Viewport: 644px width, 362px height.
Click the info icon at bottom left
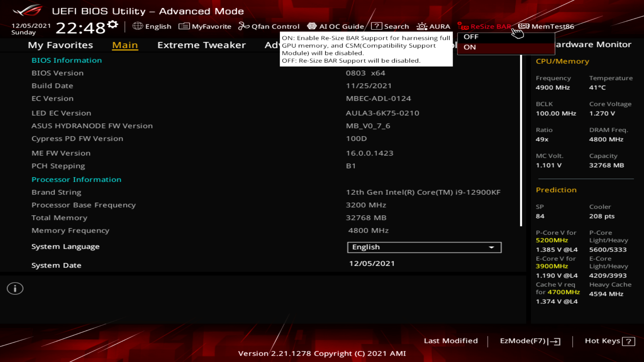coord(15,289)
